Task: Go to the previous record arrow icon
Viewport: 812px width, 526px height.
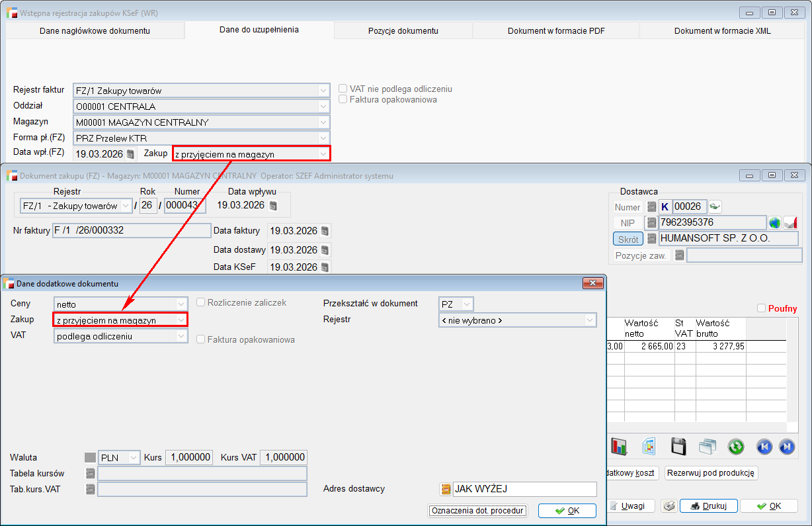Action: (764, 447)
